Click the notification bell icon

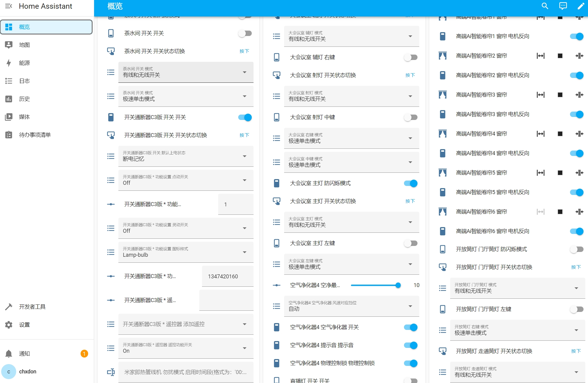pyautogui.click(x=9, y=354)
